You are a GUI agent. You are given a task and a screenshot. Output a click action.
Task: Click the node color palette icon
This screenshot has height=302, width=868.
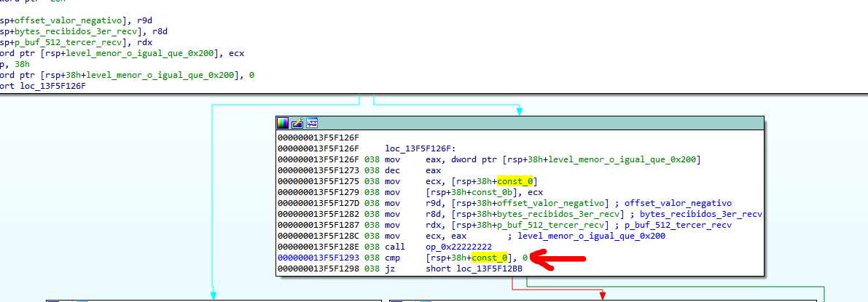point(284,123)
